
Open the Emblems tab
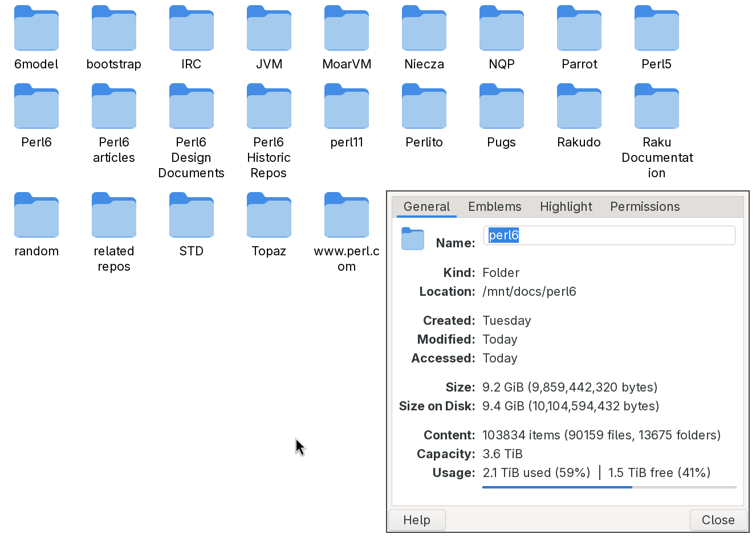coord(495,207)
